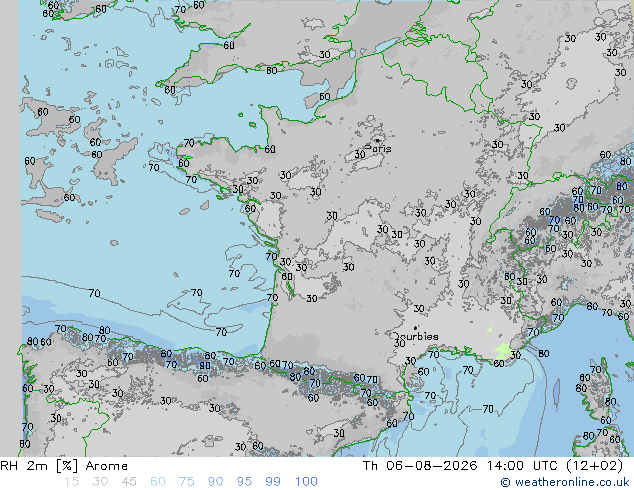
Task: Click the legend value 99
Action: (x=273, y=482)
